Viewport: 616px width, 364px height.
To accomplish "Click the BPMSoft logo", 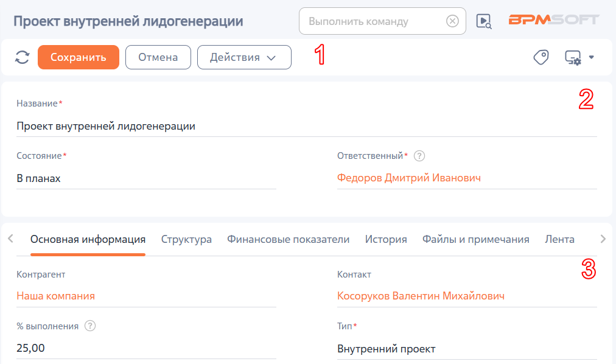I will tap(553, 19).
